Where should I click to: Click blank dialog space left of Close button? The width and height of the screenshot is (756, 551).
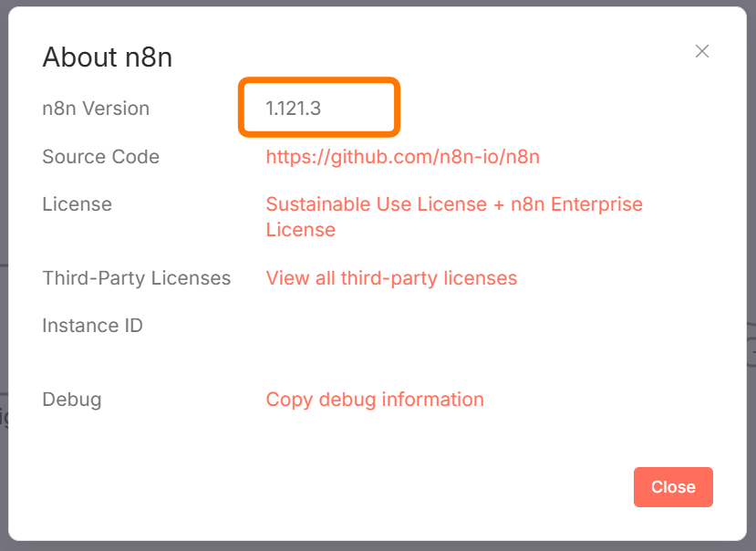coord(365,487)
